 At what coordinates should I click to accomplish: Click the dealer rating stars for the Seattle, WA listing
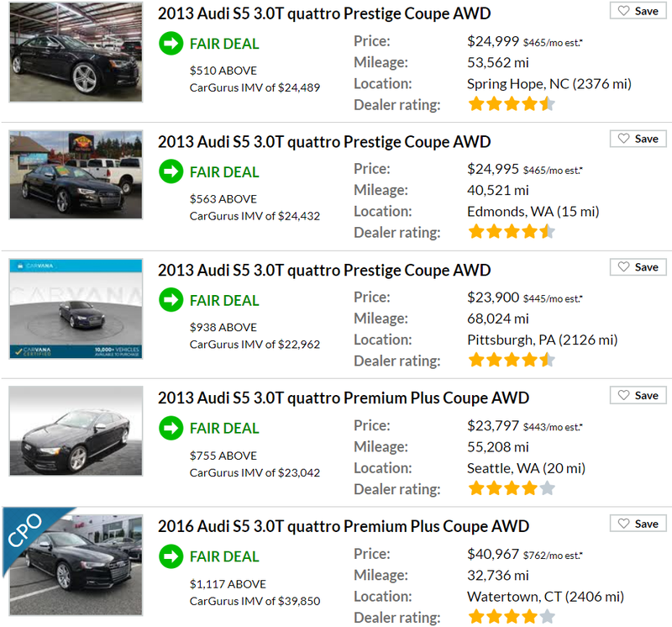[512, 488]
